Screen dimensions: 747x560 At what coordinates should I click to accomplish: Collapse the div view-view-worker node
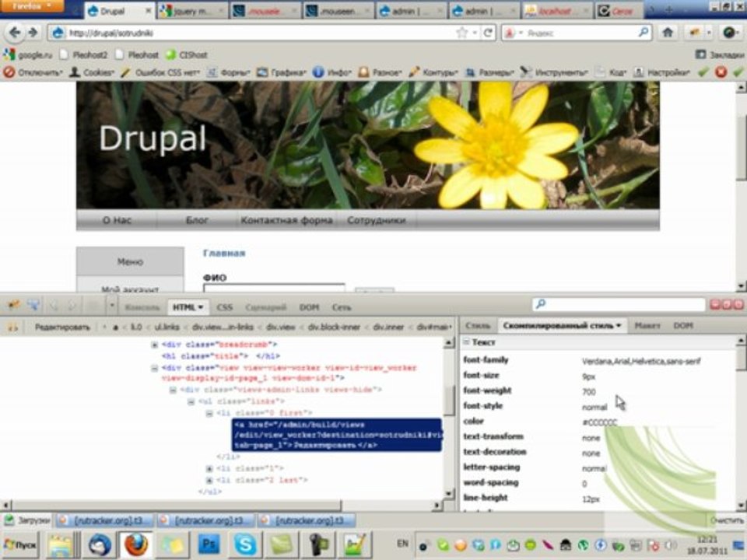pyautogui.click(x=154, y=368)
